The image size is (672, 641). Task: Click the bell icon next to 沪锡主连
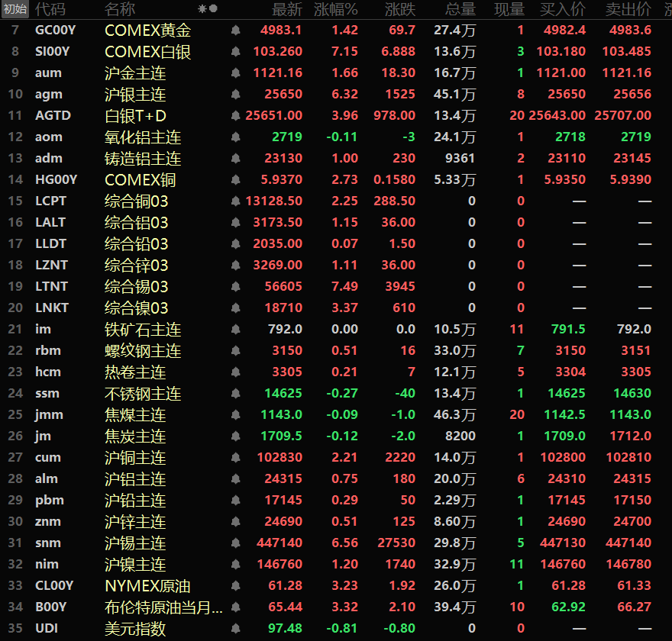[x=235, y=543]
